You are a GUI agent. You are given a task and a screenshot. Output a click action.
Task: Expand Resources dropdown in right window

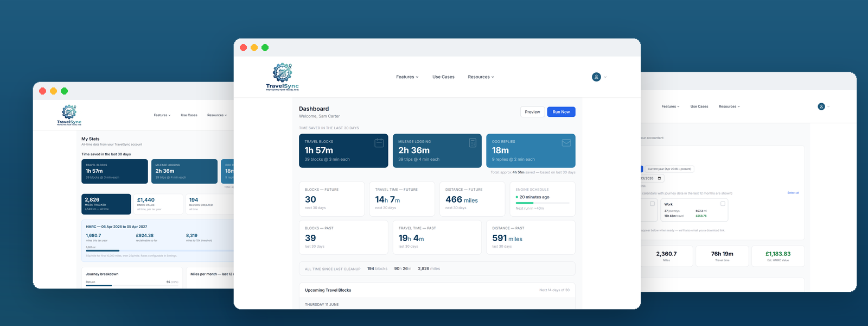click(730, 106)
